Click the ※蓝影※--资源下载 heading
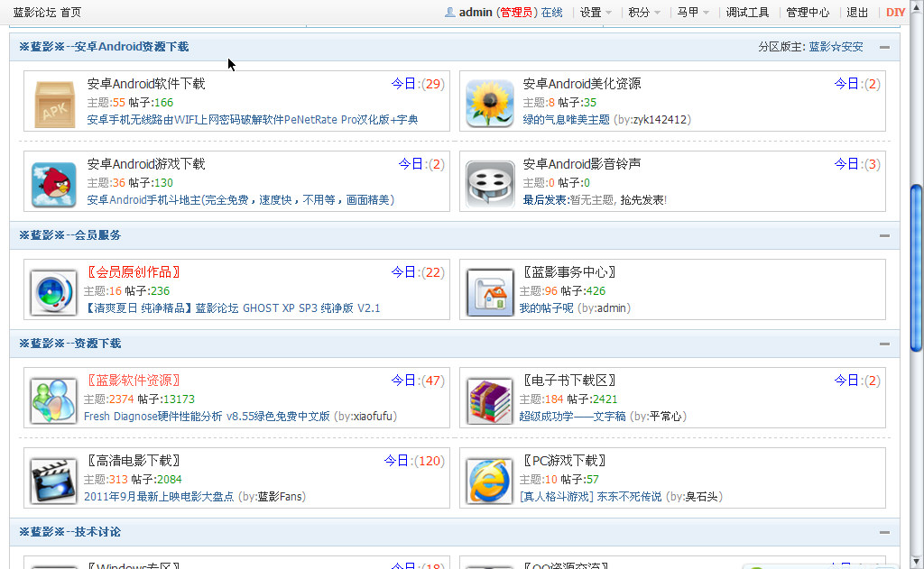Image resolution: width=924 pixels, height=569 pixels. pyautogui.click(x=70, y=344)
